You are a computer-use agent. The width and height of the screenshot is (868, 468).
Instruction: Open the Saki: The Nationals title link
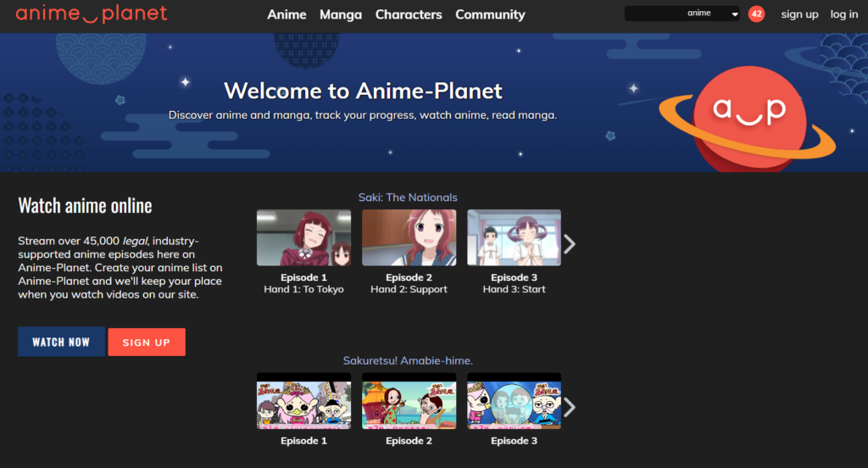[408, 198]
